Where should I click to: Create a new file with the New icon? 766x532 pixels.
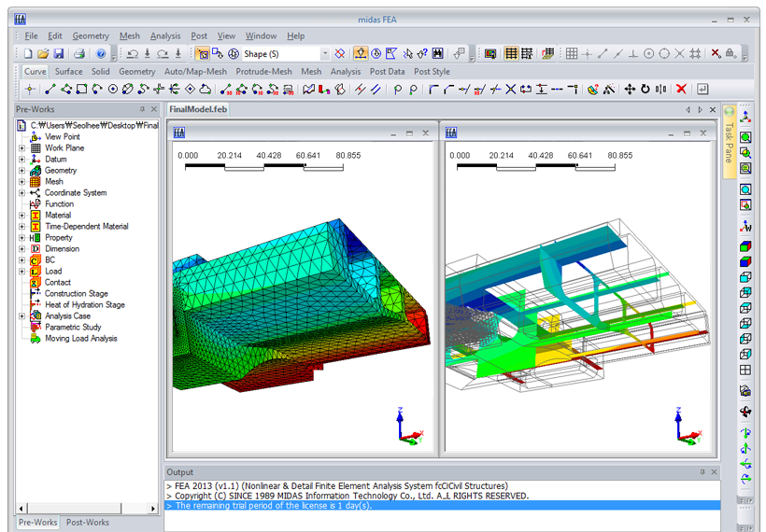point(28,54)
